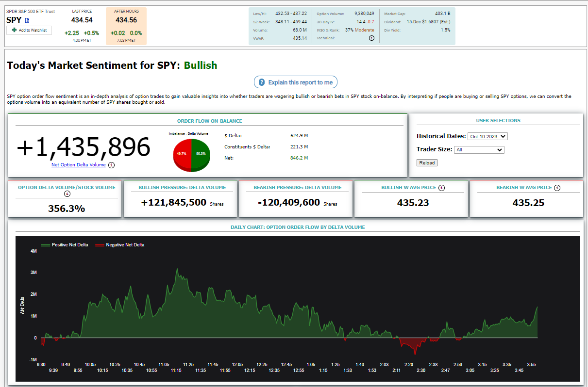Viewport: 588px width, 387px height.
Task: Toggle Positive Net Delta legend swatch
Action: coord(46,245)
